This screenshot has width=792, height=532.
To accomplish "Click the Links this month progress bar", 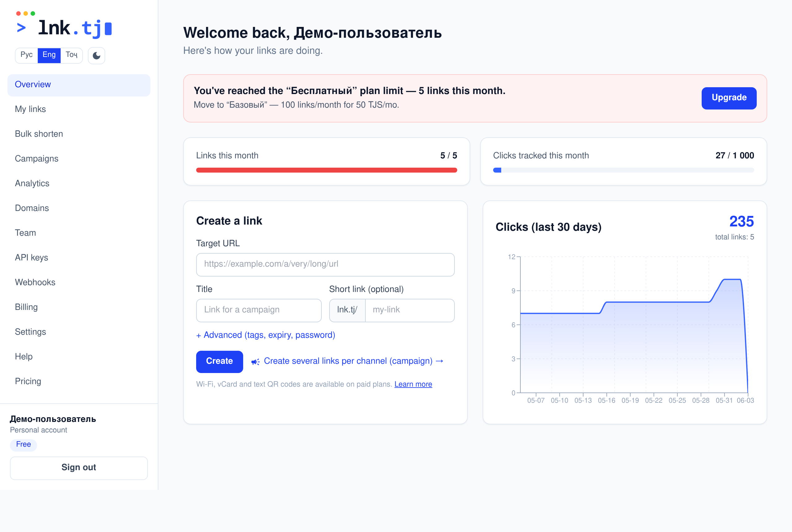I will click(x=326, y=170).
